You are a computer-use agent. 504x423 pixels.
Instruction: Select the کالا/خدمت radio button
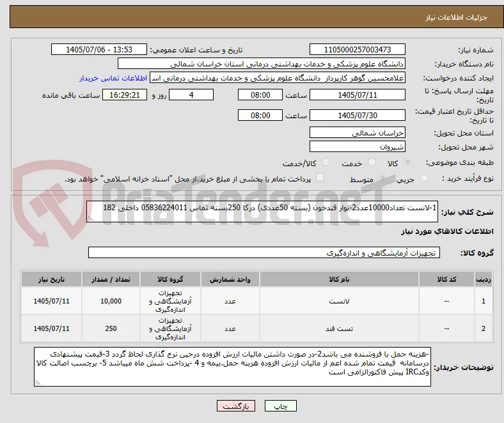tap(326, 162)
